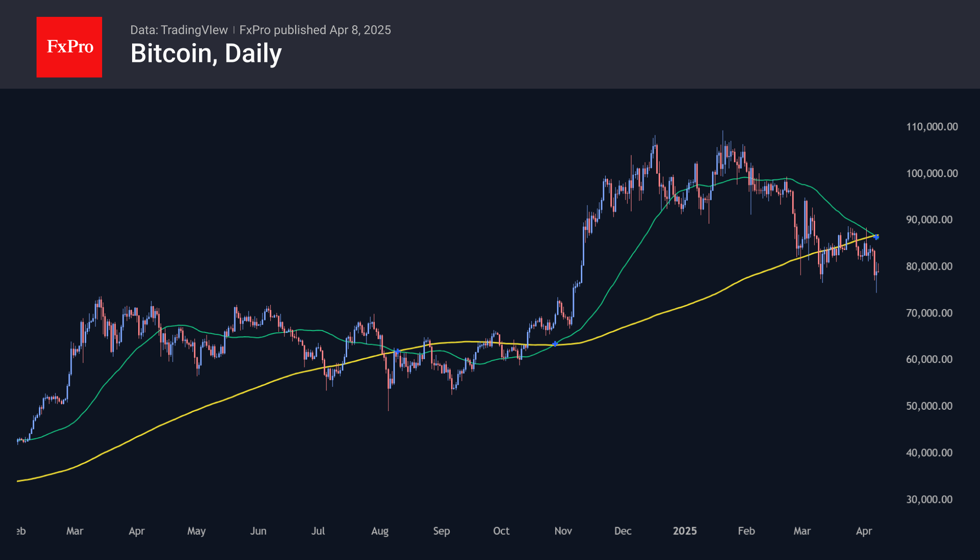
Task: Click the 80,000.00 price level label
Action: (929, 266)
